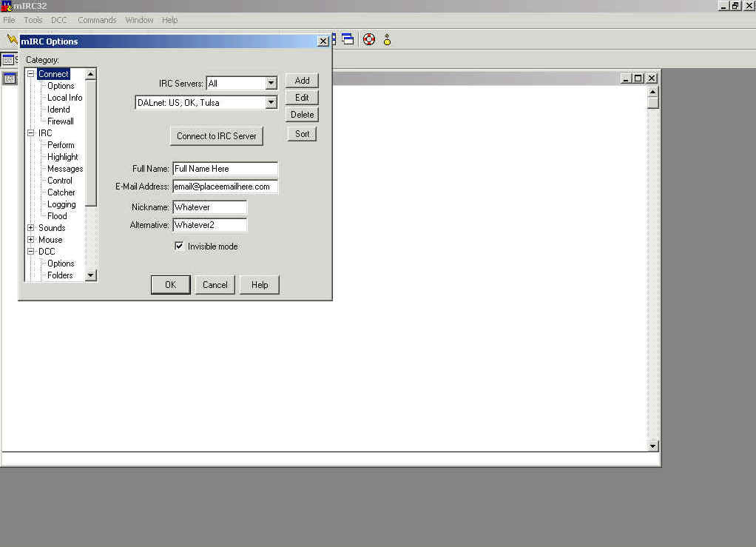This screenshot has width=756, height=547.
Task: Collapse the IRC tree category
Action: [x=31, y=133]
